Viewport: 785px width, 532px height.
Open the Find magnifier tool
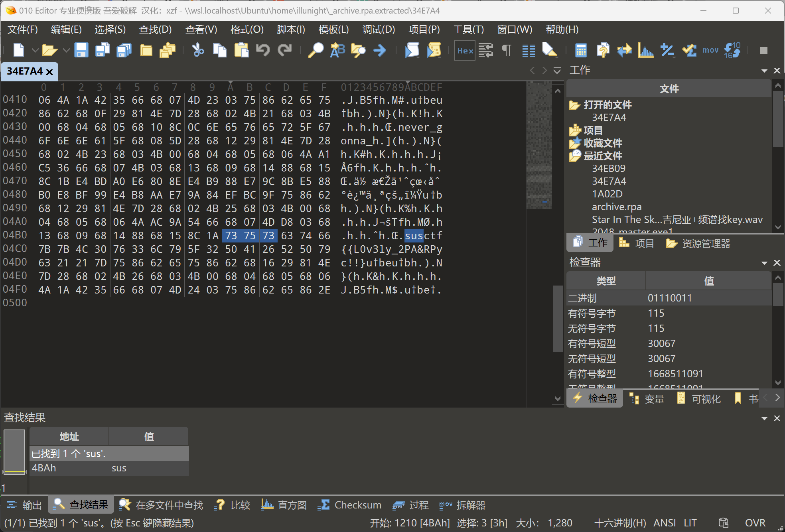(x=316, y=50)
